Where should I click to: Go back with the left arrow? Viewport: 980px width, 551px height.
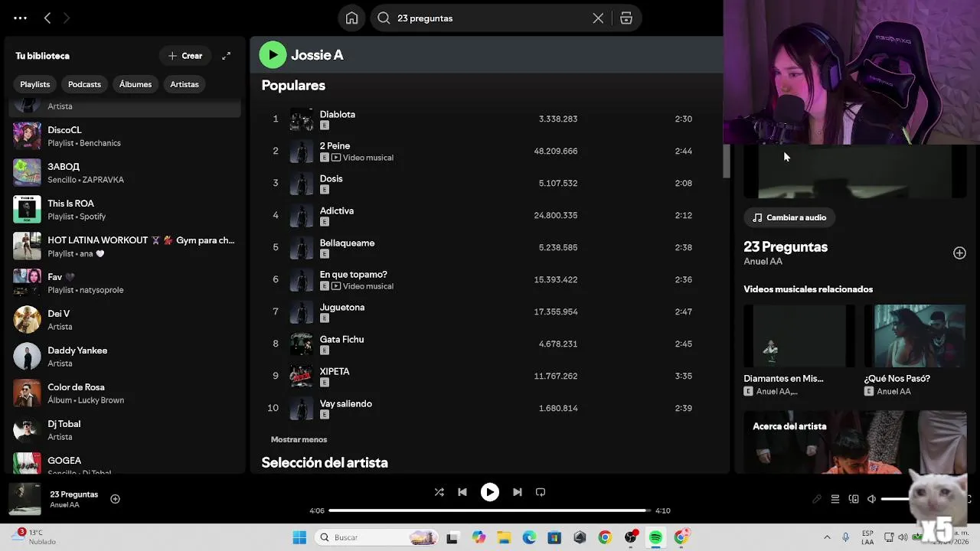pos(47,18)
